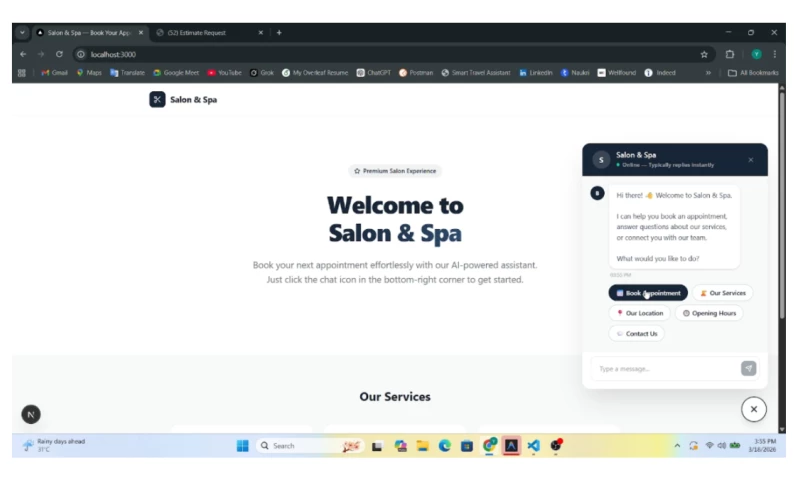Viewport: 800px width, 480px height.
Task: Open Chrome three-dot menu
Action: pos(774,54)
